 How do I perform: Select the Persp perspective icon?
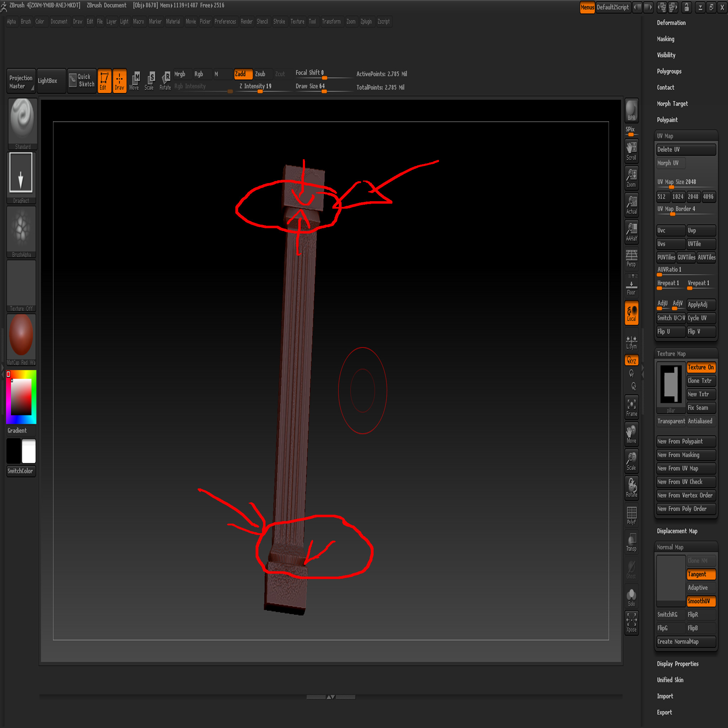coord(631,258)
